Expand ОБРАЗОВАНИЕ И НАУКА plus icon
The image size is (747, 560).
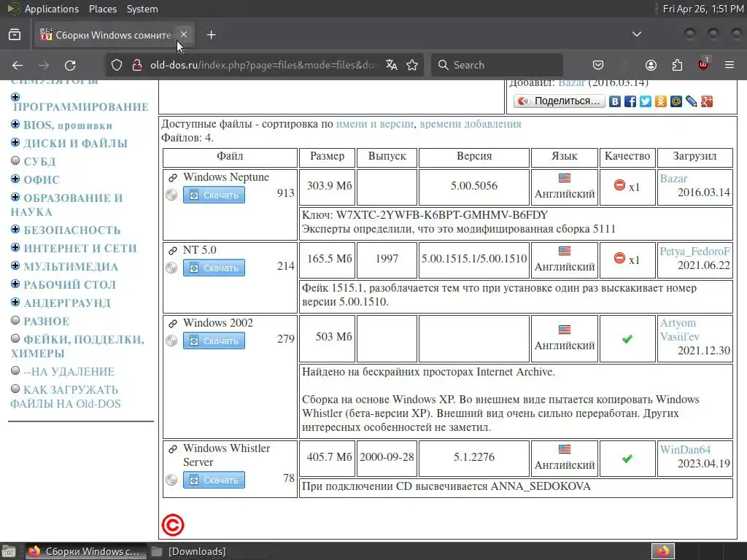(15, 197)
